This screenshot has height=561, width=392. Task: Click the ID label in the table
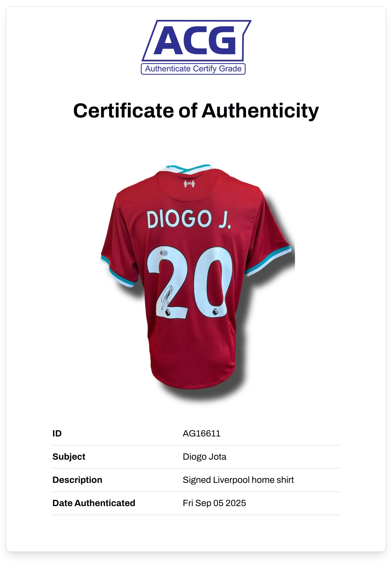pos(57,433)
